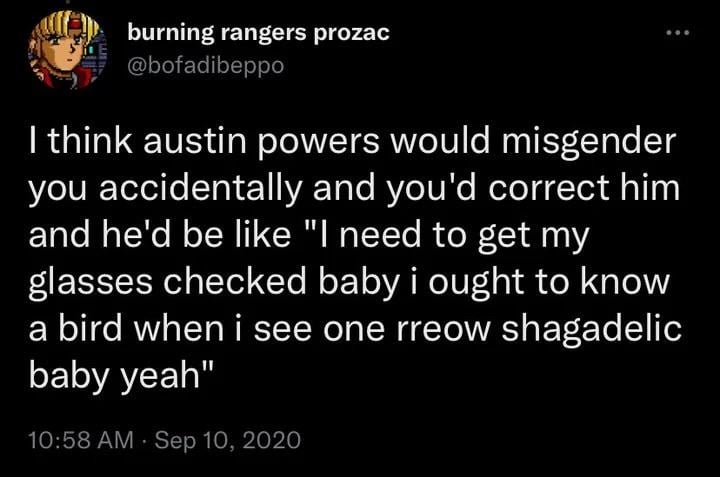Open burning rangers prozac display name
The width and height of the screenshot is (720, 477).
(x=258, y=34)
